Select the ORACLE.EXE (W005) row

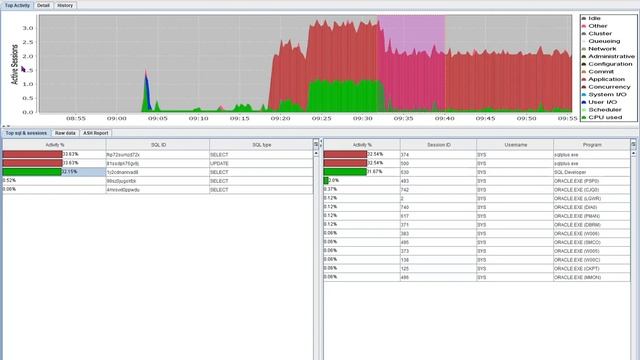click(477, 251)
